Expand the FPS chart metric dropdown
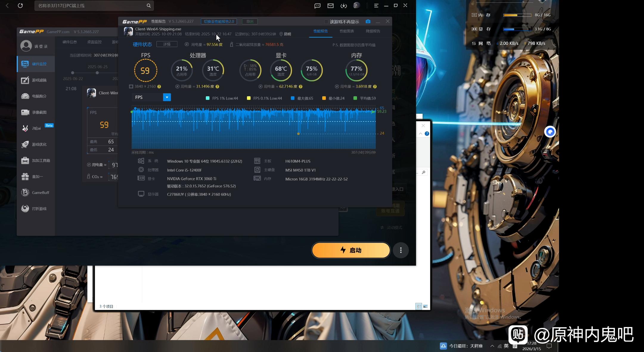Image resolution: width=644 pixels, height=352 pixels. [167, 97]
